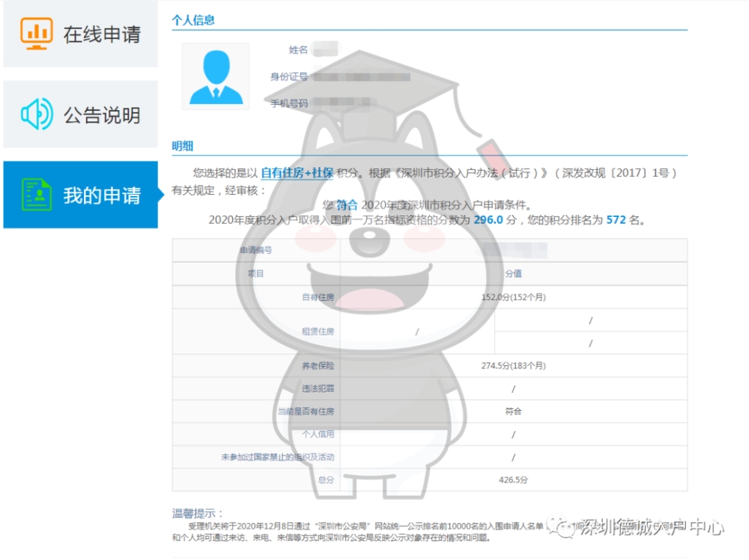
Task: Click the 个人信息 section heading
Action: [193, 20]
